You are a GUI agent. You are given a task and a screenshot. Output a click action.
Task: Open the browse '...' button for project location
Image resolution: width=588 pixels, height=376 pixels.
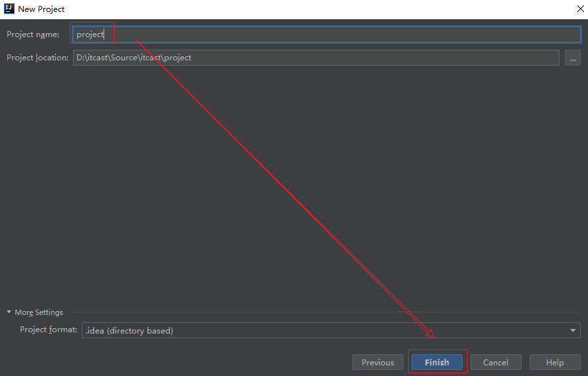coord(572,58)
